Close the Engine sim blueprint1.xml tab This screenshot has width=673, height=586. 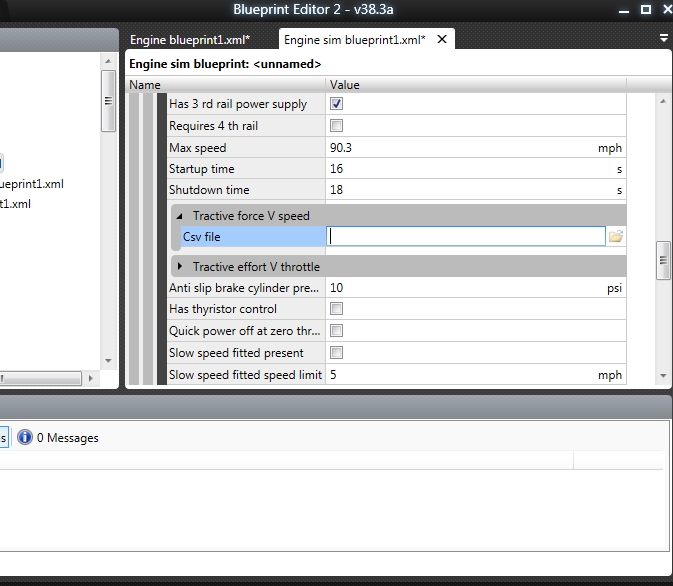click(442, 39)
